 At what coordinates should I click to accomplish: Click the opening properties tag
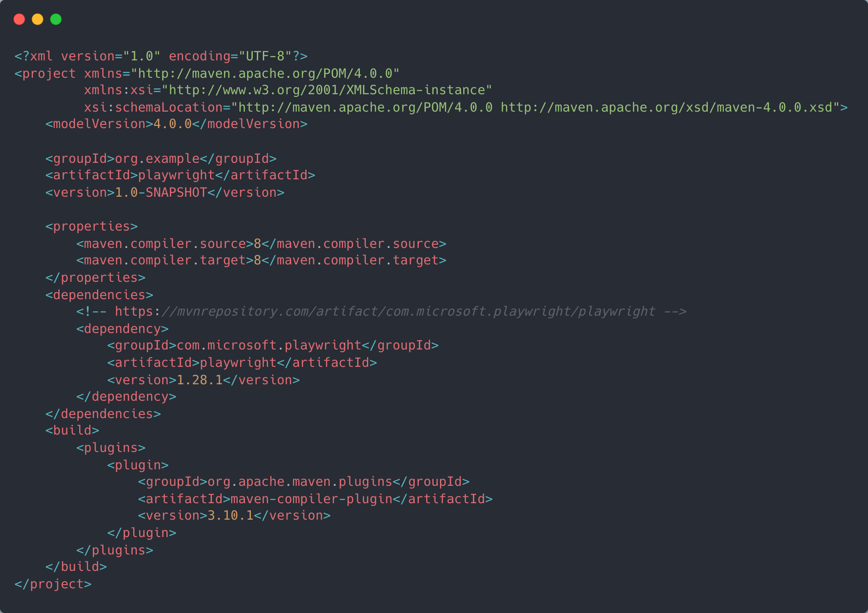92,226
